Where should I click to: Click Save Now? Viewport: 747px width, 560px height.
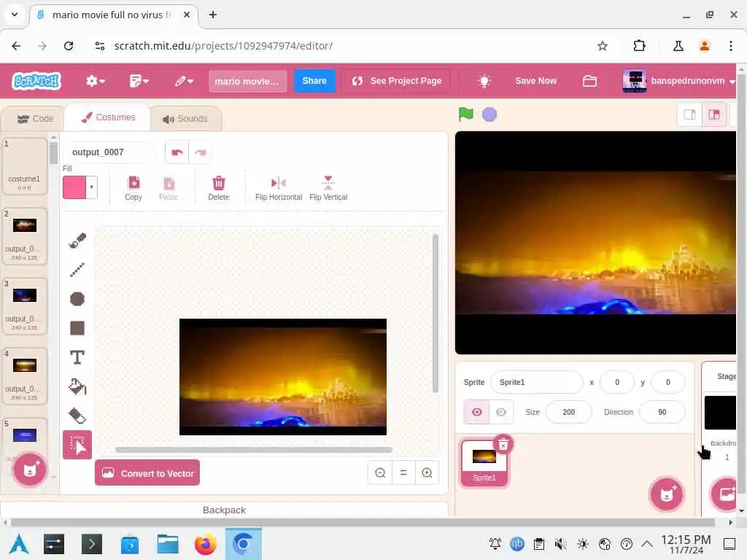click(x=535, y=81)
